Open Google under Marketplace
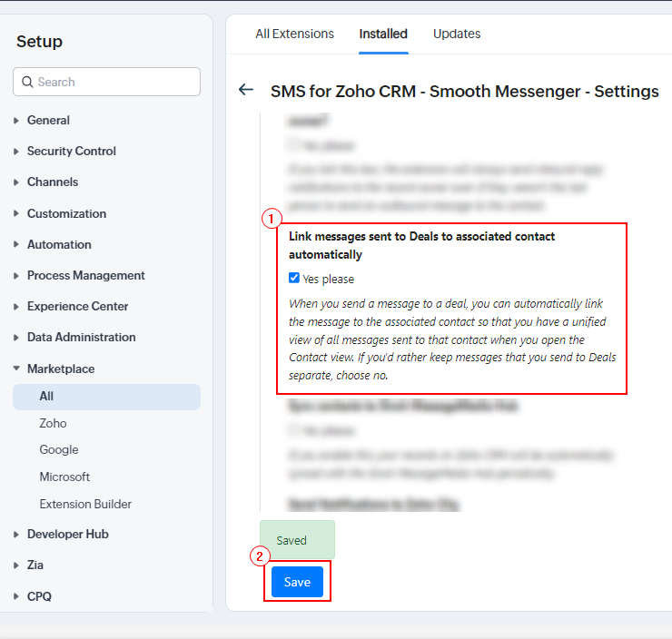The height and width of the screenshot is (639, 672). (x=59, y=449)
